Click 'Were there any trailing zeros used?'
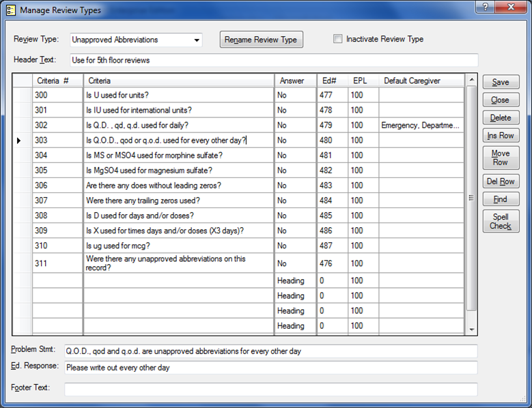This screenshot has height=408, width=532. [x=178, y=201]
